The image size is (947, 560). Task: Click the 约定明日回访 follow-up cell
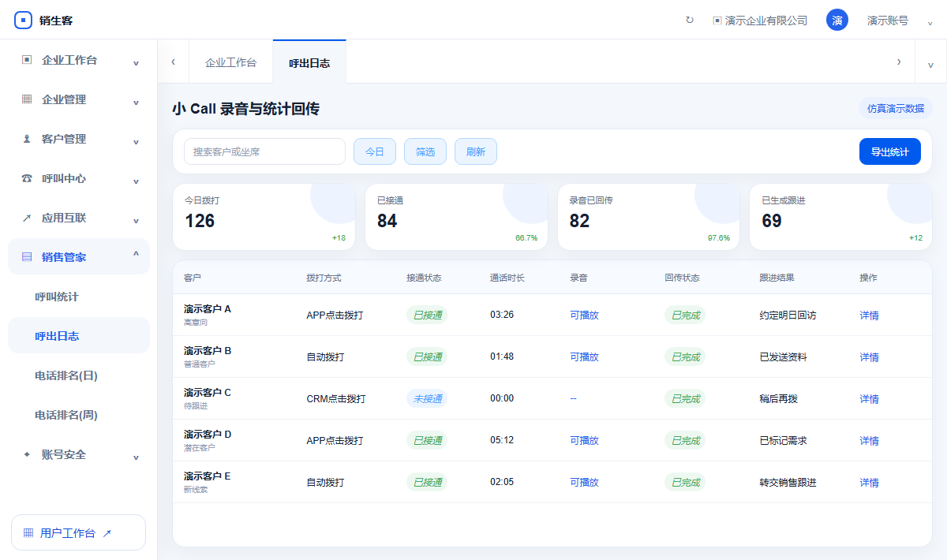788,315
